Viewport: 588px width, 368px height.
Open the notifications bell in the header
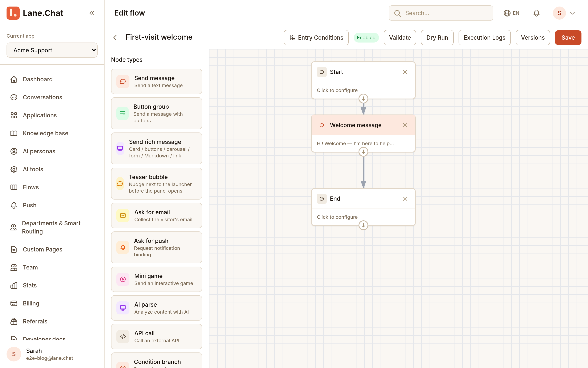(536, 13)
